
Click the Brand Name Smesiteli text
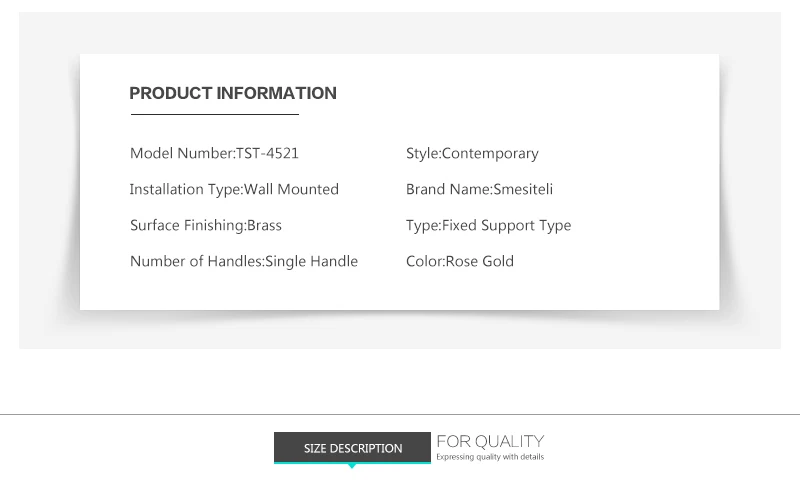479,189
